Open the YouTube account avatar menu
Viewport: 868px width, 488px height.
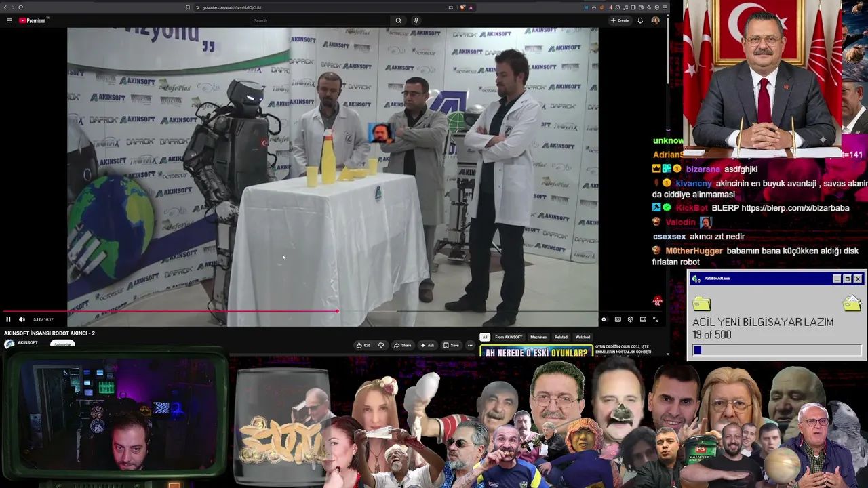tap(655, 20)
